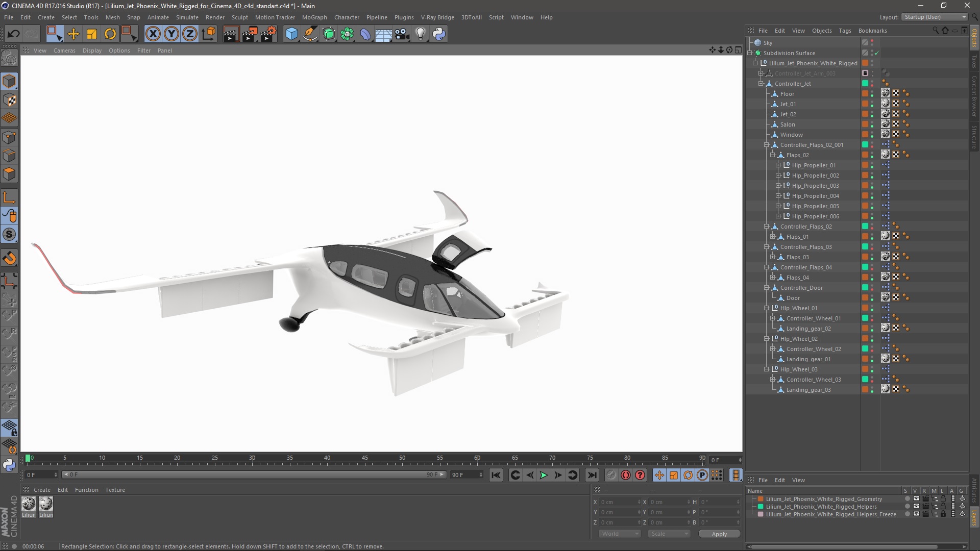Toggle Snap enable icon
The height and width of the screenshot is (551, 980).
pos(9,235)
